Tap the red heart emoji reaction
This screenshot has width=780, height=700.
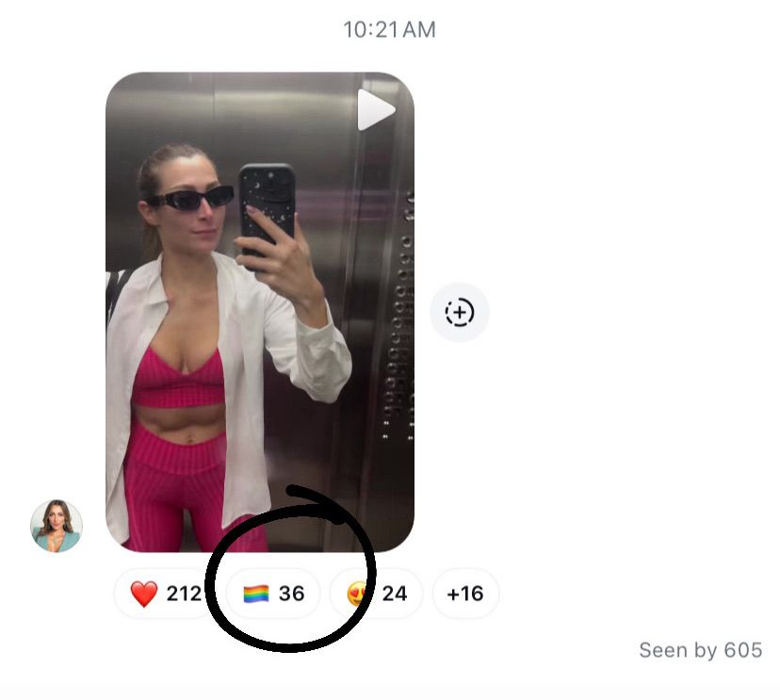coord(144,594)
